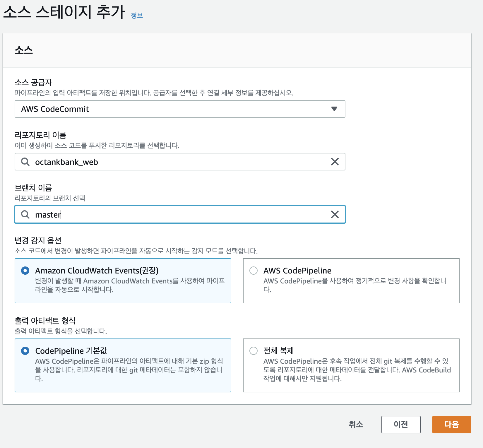
Task: Clear the master branch name with X
Action: pyautogui.click(x=335, y=214)
